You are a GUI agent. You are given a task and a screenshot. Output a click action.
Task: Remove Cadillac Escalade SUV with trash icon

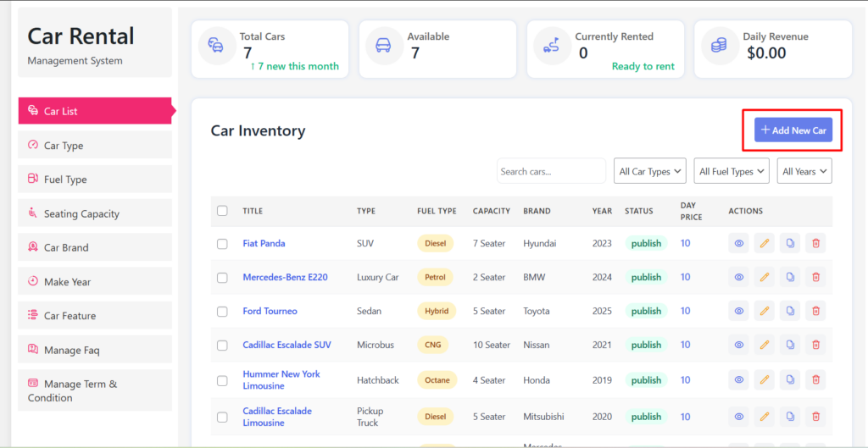point(815,345)
